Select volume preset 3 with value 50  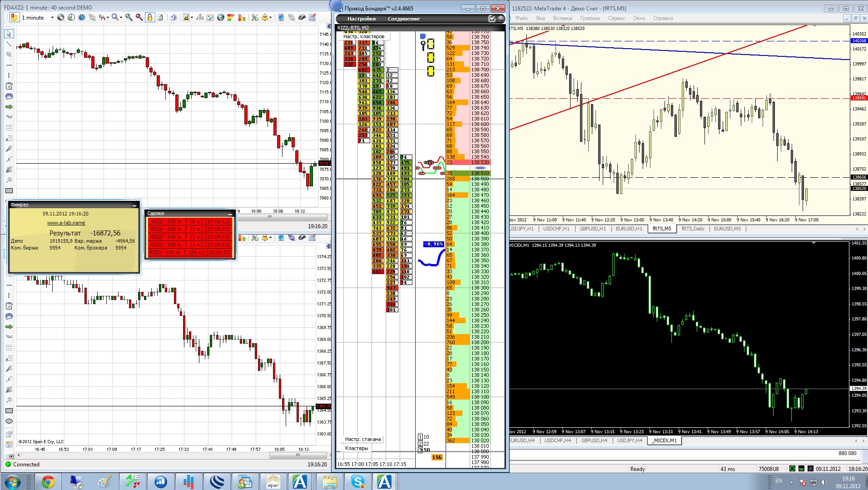(424, 450)
